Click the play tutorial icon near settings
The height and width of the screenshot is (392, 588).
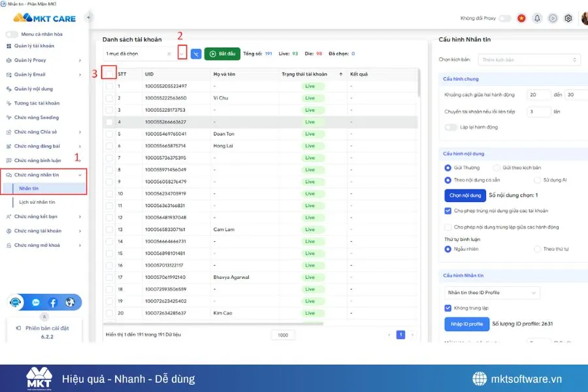coord(552,18)
